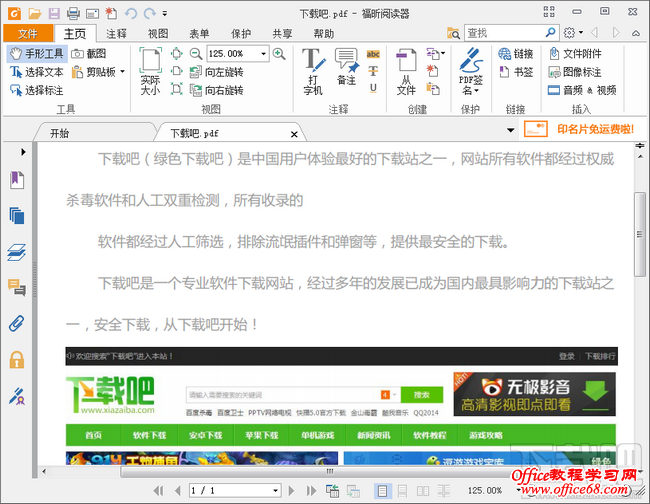The image size is (650, 504).
Task: Create PDF From File
Action: [406, 71]
